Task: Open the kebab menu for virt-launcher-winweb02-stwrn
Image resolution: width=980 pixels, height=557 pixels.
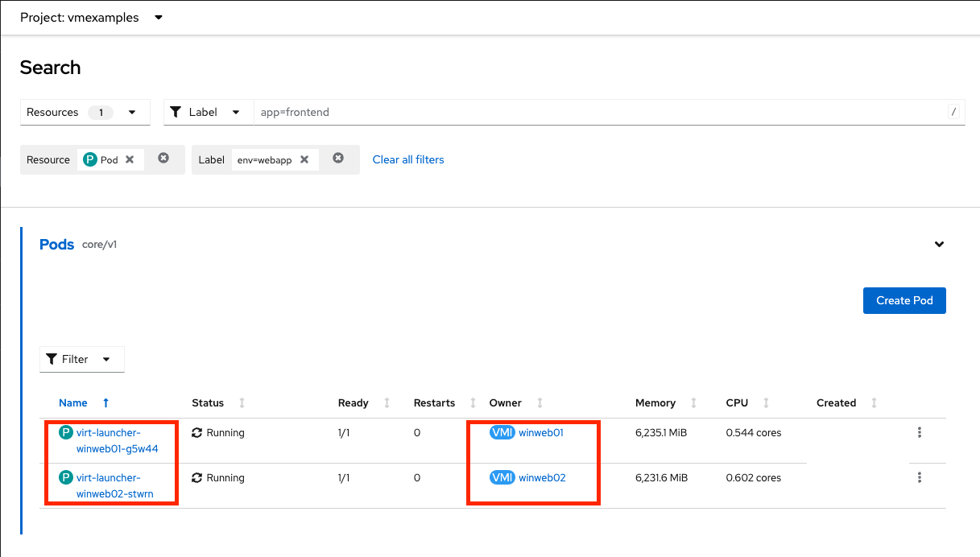Action: pyautogui.click(x=919, y=477)
